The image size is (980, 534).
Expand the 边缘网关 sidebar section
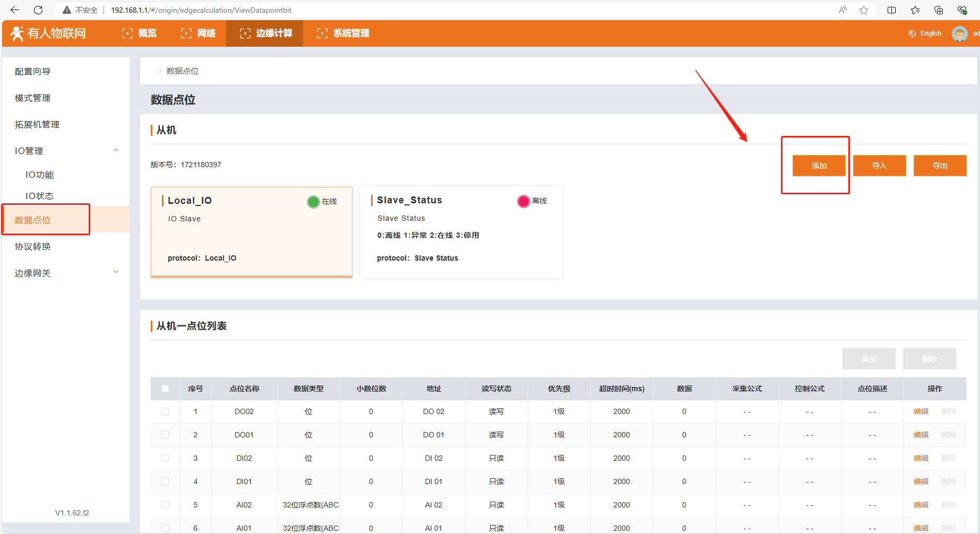[116, 272]
